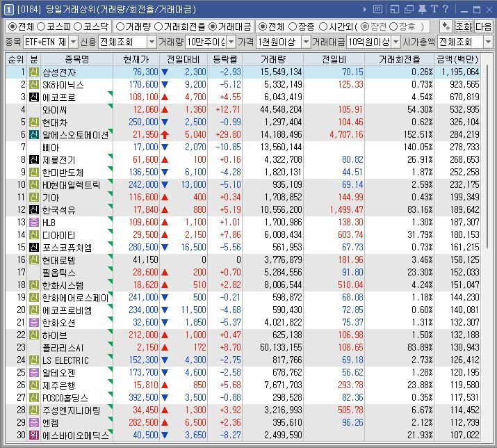Click the window number 1 icon in title bar
The height and width of the screenshot is (448, 497).
pos(8,10)
